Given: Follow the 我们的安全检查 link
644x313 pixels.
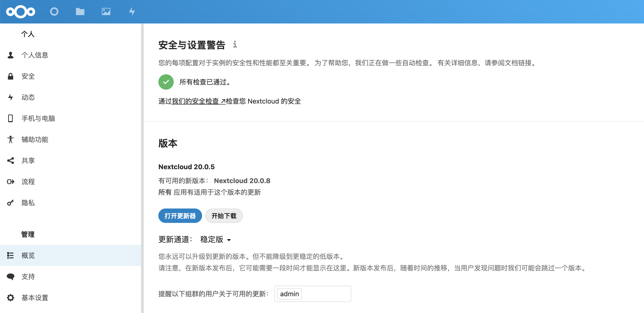Looking at the screenshot, I should click(199, 101).
